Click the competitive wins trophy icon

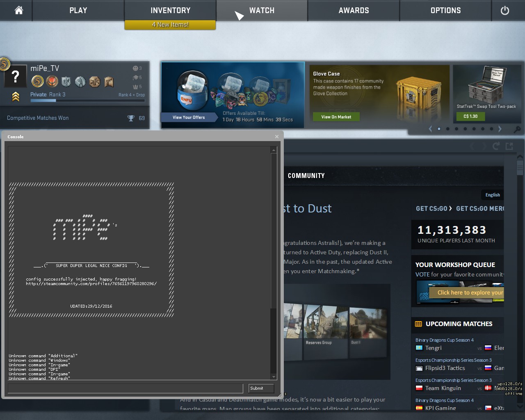[131, 118]
